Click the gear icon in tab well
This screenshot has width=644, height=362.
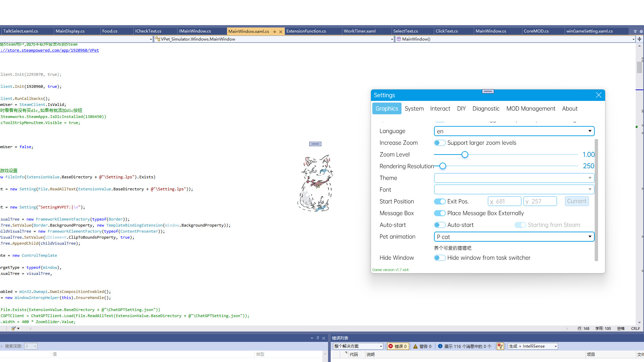coord(642,31)
